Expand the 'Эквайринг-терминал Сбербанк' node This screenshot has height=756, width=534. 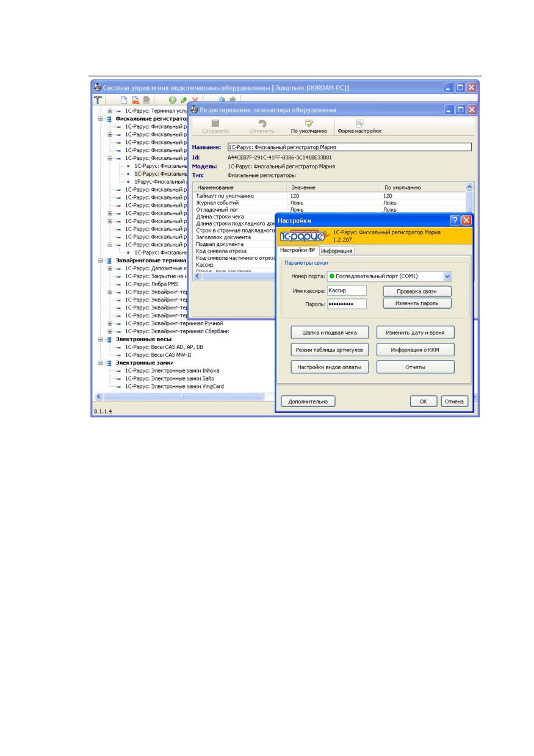click(x=110, y=331)
